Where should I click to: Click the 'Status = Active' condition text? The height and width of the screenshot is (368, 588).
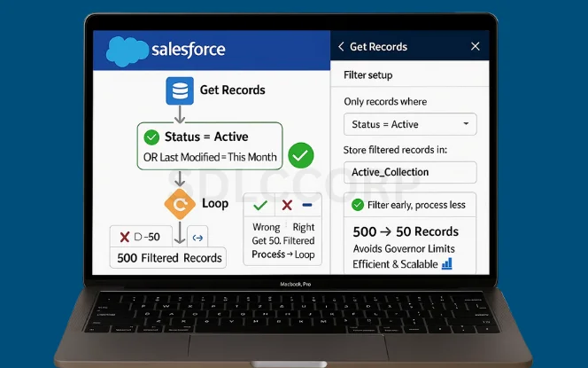(206, 137)
